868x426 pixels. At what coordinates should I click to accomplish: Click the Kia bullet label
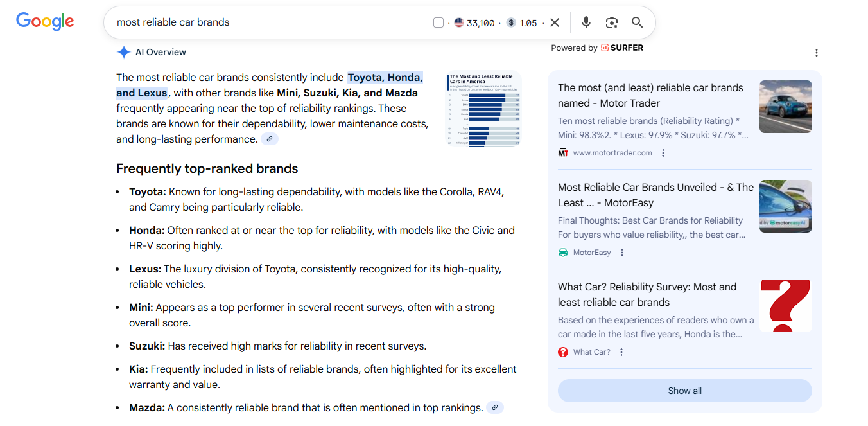tap(139, 369)
